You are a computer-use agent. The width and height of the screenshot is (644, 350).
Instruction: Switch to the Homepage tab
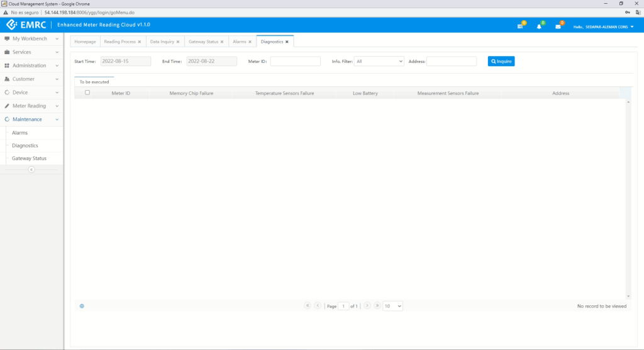pyautogui.click(x=85, y=42)
